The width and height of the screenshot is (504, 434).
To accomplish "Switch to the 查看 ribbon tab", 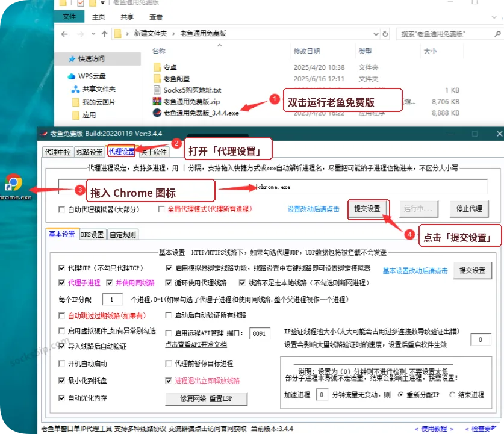I will pyautogui.click(x=156, y=17).
